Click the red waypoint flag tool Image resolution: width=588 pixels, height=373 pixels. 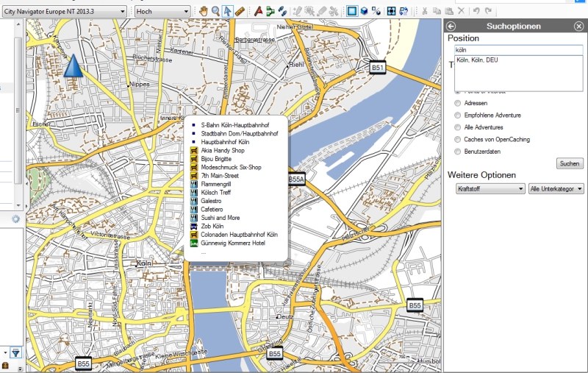pos(258,11)
